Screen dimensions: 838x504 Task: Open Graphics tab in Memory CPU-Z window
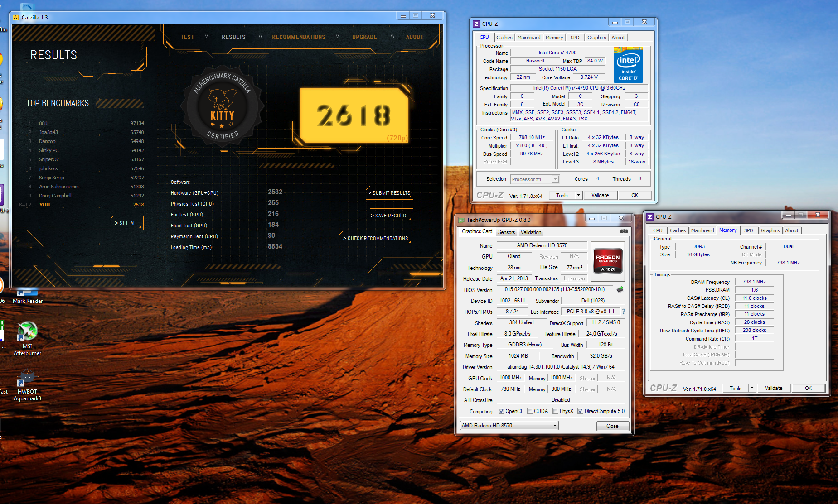click(x=770, y=230)
